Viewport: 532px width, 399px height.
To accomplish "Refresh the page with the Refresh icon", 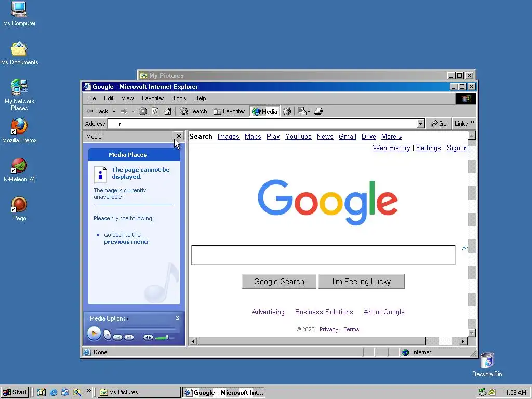I will click(155, 111).
